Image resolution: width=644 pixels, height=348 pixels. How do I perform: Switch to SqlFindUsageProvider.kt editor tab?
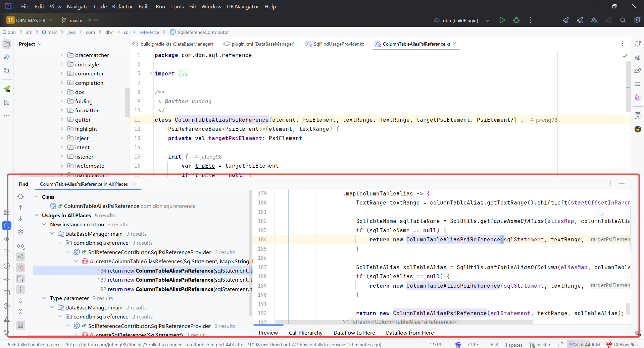coord(338,44)
